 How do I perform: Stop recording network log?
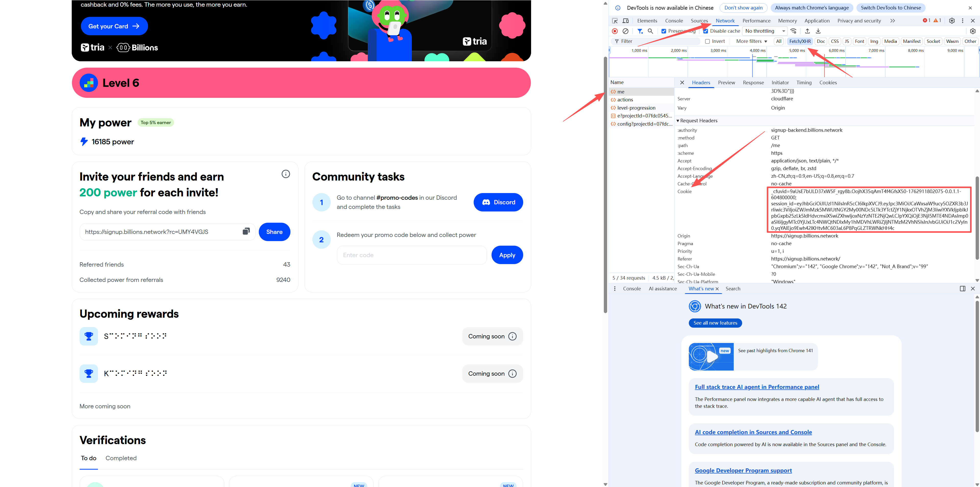(x=615, y=31)
